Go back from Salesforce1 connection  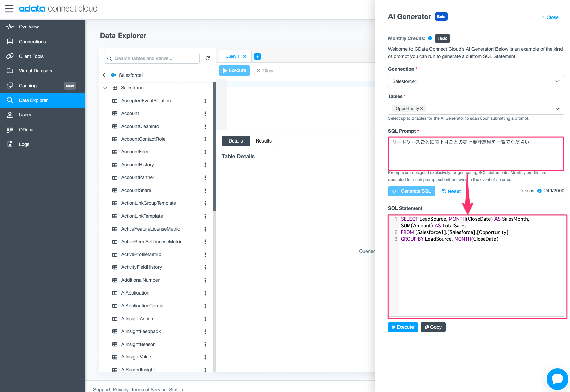(x=105, y=75)
